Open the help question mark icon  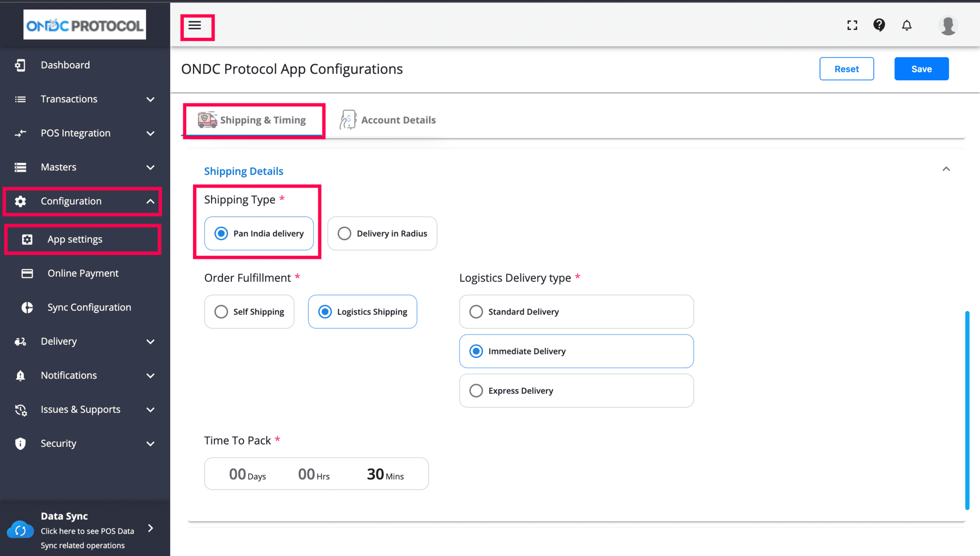879,25
